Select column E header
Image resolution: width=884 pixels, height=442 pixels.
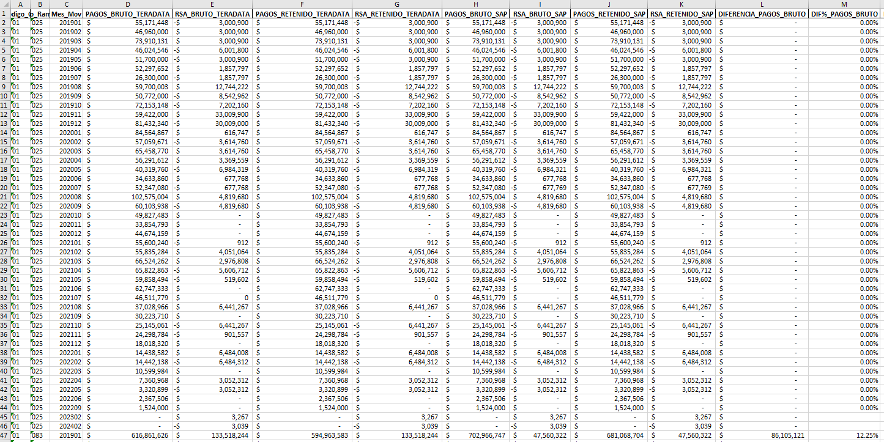click(213, 4)
